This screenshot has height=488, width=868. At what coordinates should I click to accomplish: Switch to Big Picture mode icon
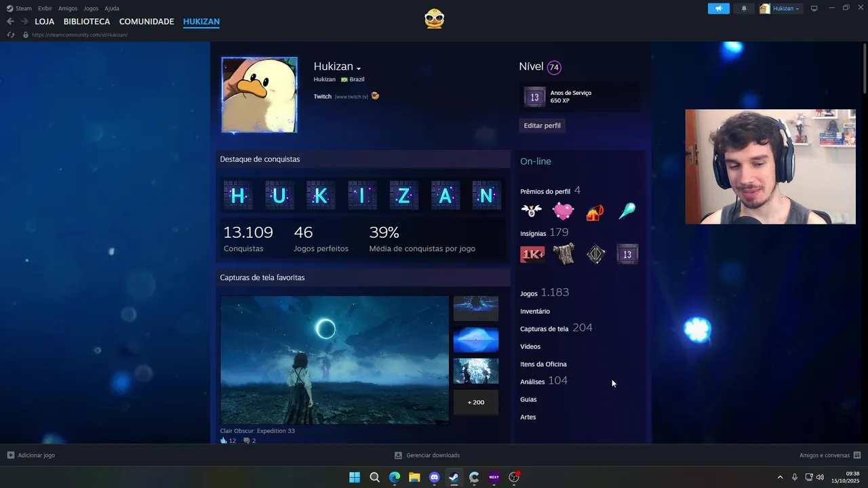coord(814,9)
